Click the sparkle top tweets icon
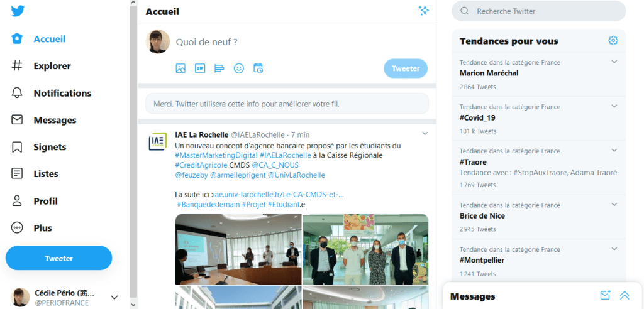644x309 pixels. [424, 11]
